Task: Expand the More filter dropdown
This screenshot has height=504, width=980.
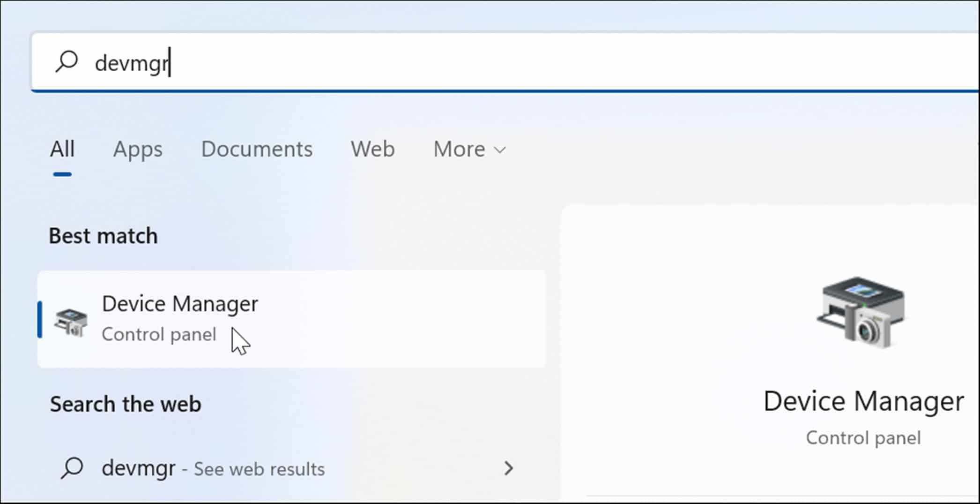Action: [468, 149]
